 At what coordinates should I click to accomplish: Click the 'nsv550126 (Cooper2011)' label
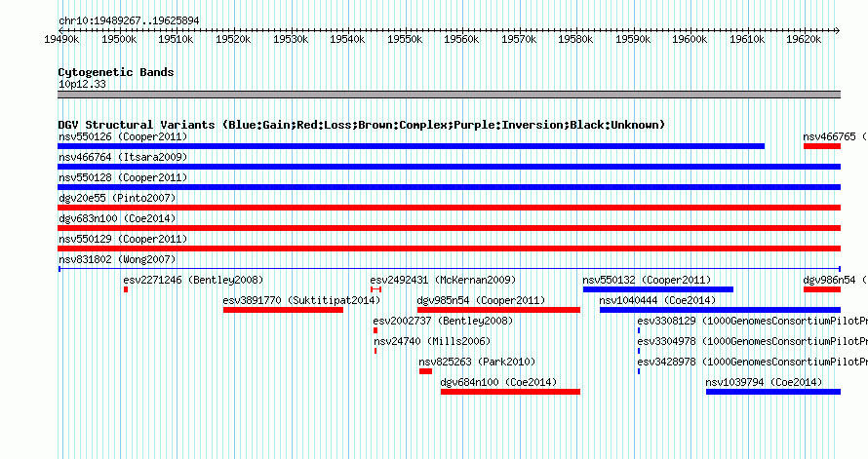coord(123,136)
